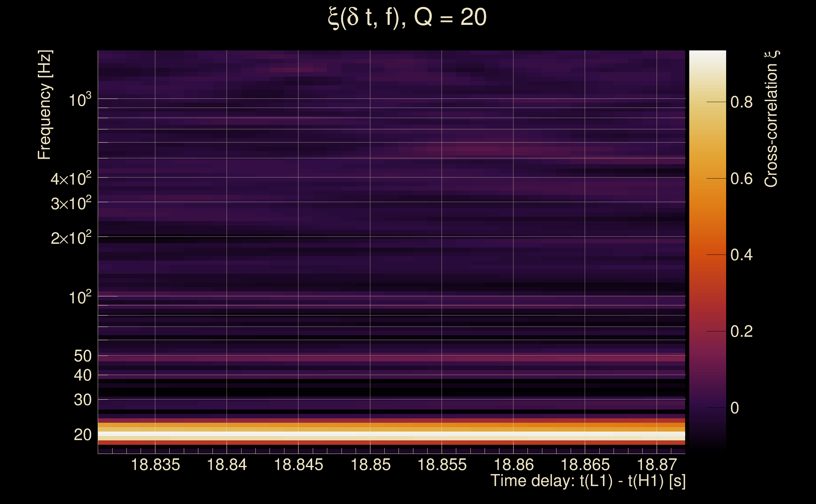Click the 18.855 x-axis tick label
Image resolution: width=816 pixels, height=504 pixels.
[x=442, y=465]
